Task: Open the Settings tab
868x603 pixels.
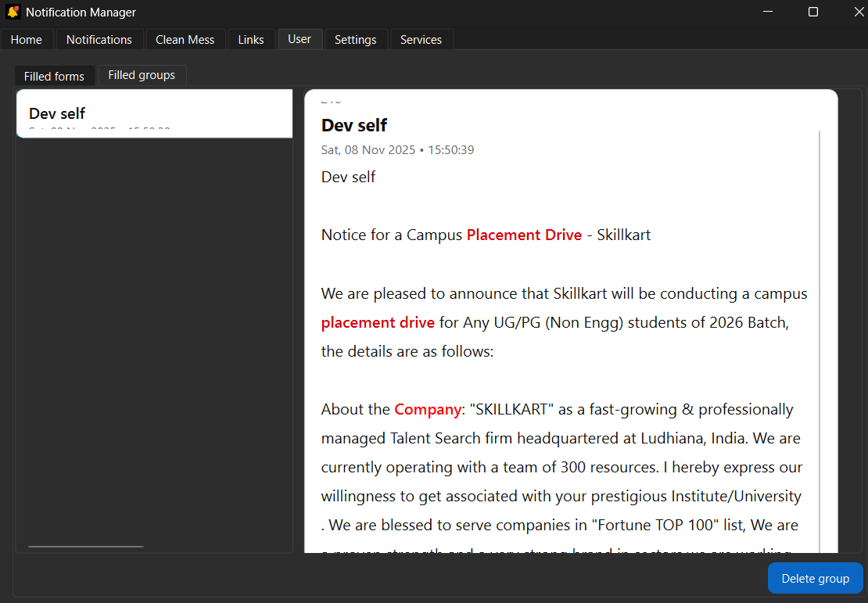Action: coord(355,40)
